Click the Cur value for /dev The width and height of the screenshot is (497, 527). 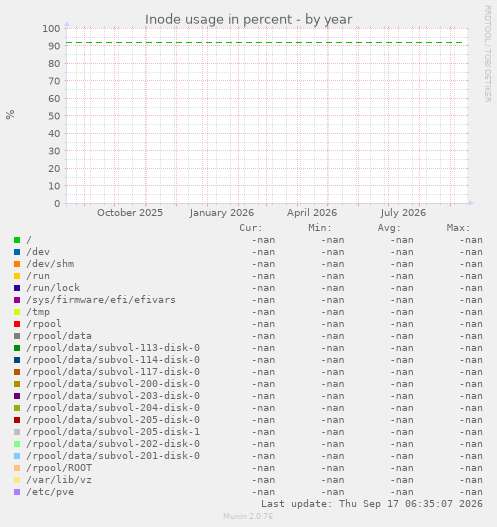264,252
